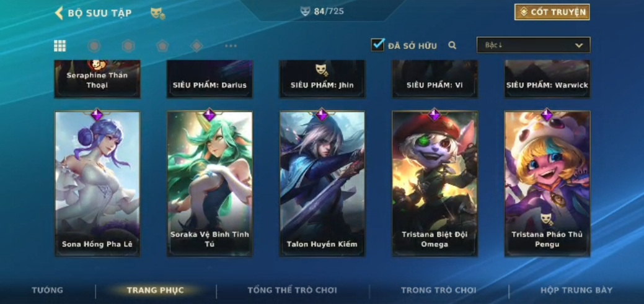Select the all-skins grid filter icon
Screen dimensions: 644x304
pyautogui.click(x=60, y=46)
